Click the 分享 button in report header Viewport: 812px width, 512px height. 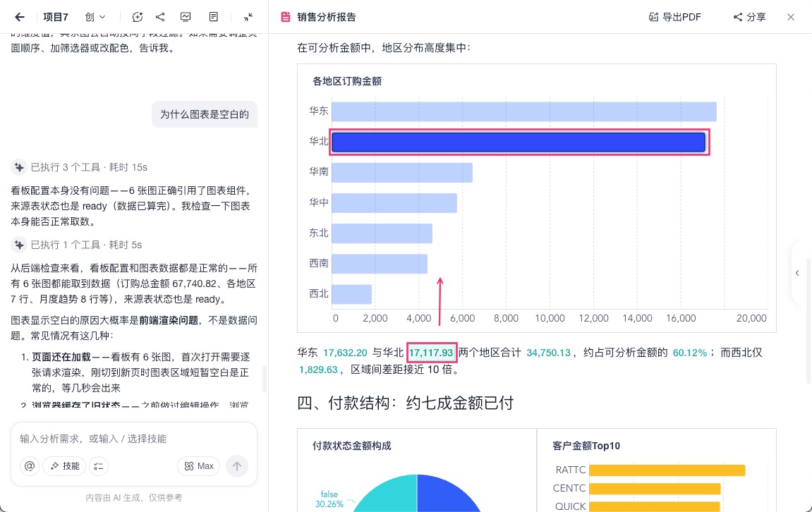tap(749, 17)
